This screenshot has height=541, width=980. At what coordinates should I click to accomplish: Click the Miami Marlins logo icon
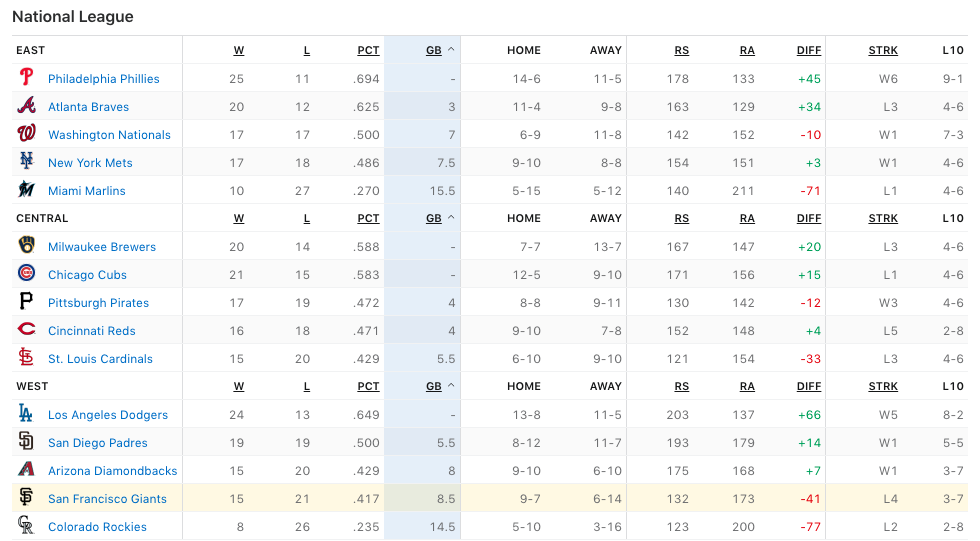point(26,190)
